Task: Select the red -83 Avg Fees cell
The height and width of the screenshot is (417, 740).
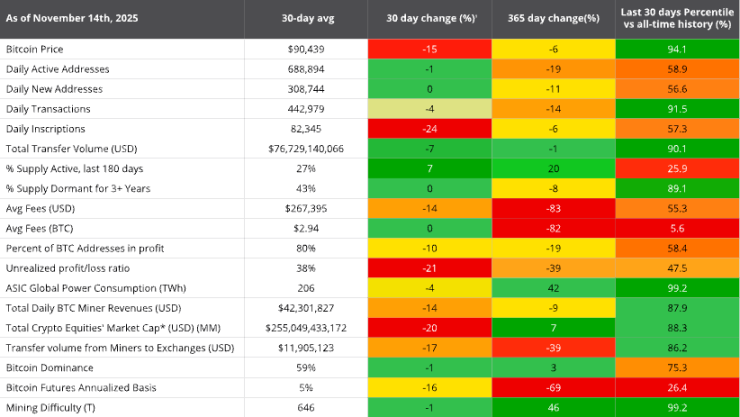Action: tap(552, 208)
